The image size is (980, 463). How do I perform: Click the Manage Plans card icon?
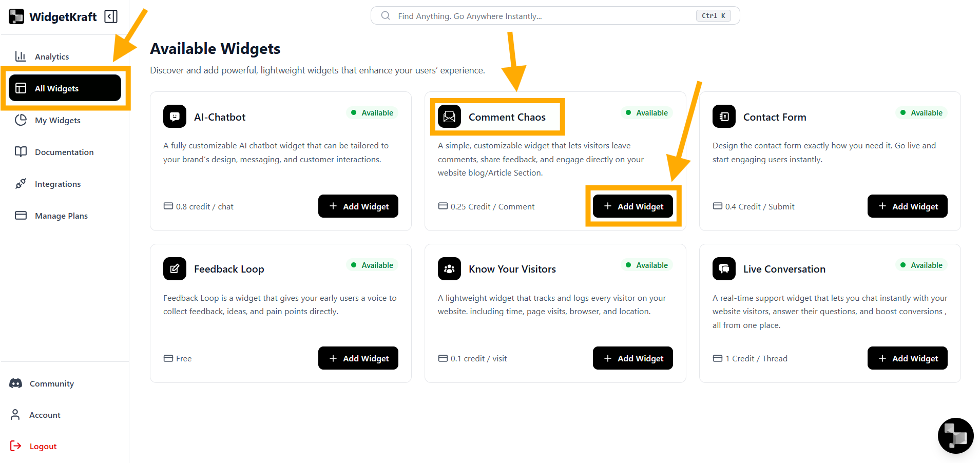pyautogui.click(x=21, y=216)
